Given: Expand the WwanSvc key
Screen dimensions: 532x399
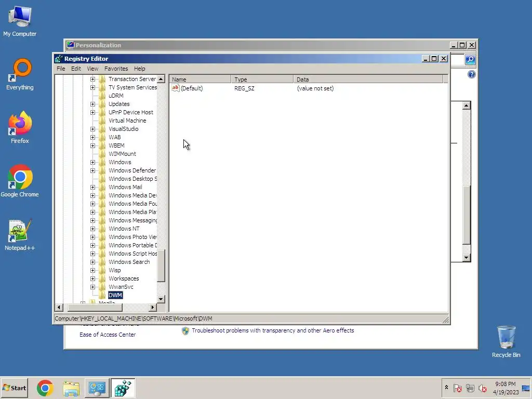Looking at the screenshot, I should click(92, 287).
